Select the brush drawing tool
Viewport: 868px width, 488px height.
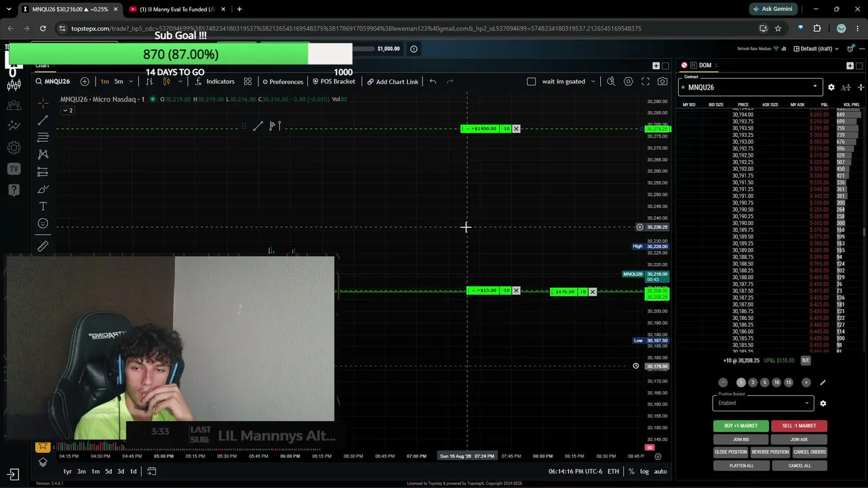(43, 189)
